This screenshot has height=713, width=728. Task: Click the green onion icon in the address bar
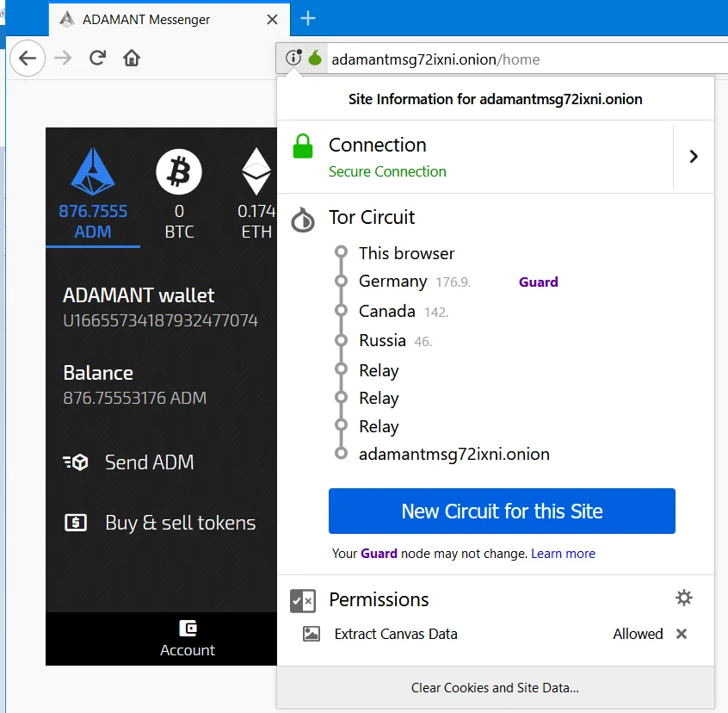coord(315,58)
